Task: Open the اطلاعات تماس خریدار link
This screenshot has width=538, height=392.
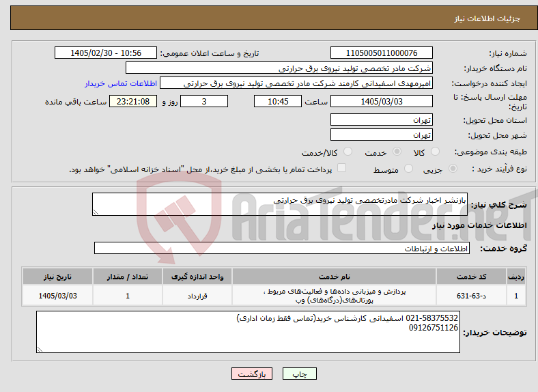Action: pos(121,83)
